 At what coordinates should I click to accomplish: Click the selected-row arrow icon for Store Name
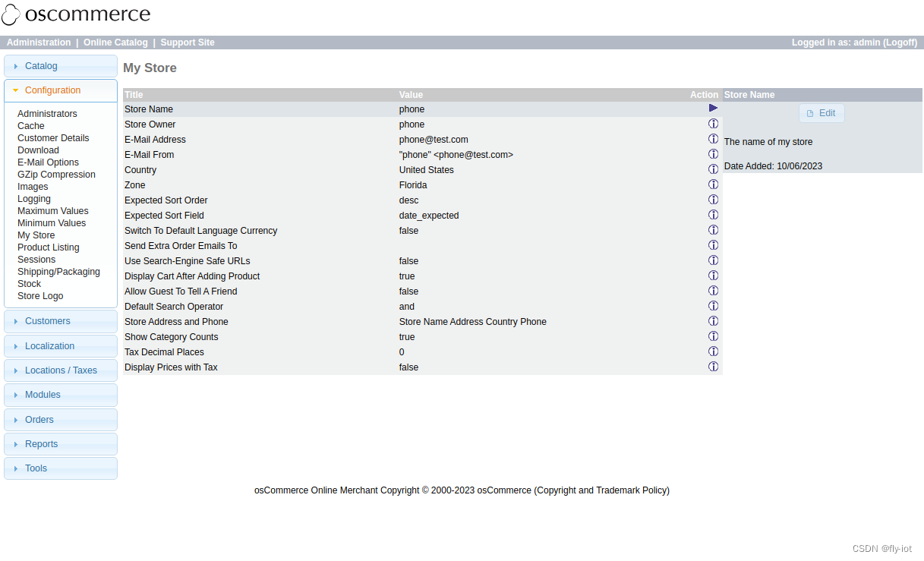713,108
